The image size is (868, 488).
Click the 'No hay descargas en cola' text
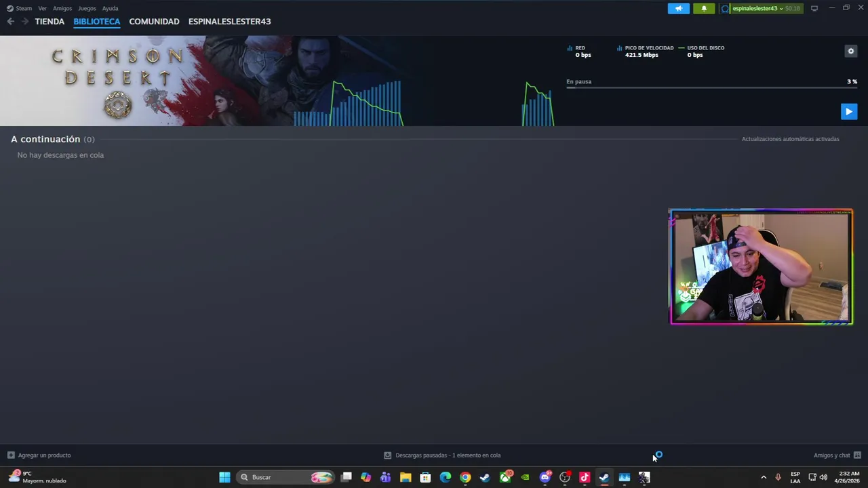pos(60,155)
